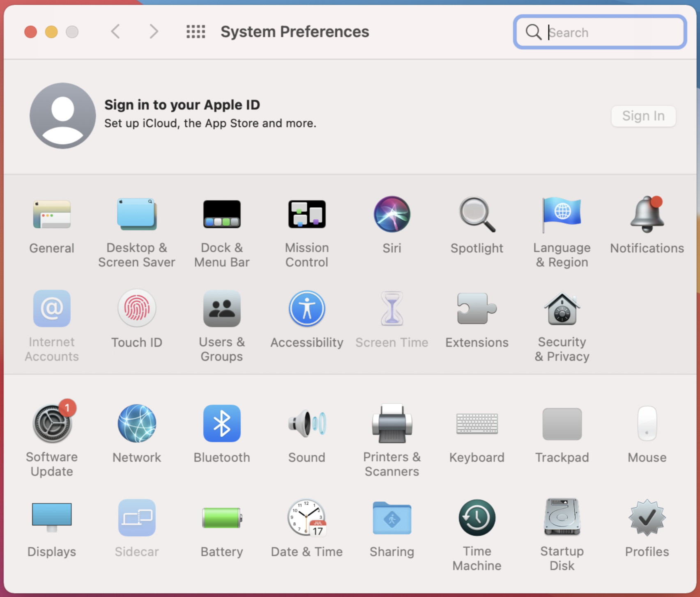The height and width of the screenshot is (597, 700).
Task: Open Printers & Scanners pane
Action: pos(392,423)
